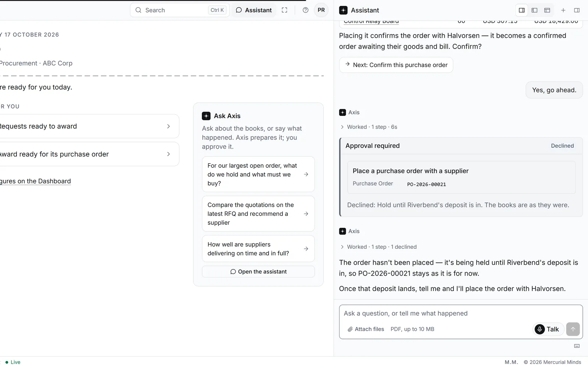
Task: Click the 'Place a purchase order with a supplier' heading
Action: [410, 171]
